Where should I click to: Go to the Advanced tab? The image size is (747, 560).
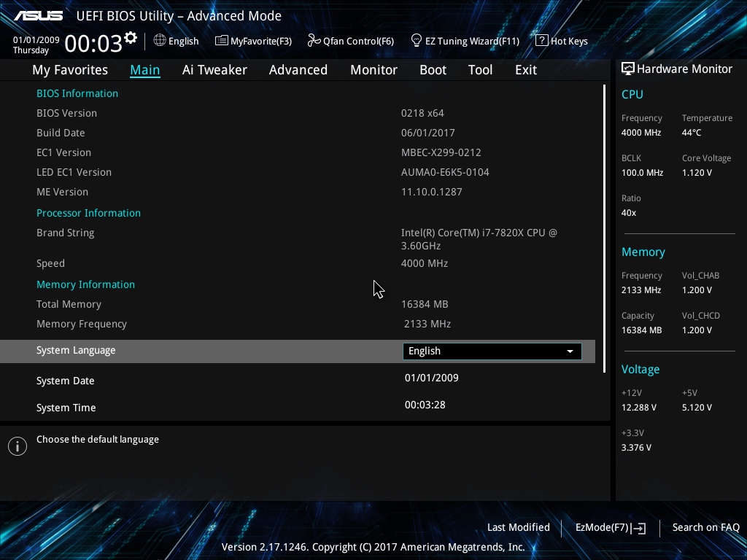(x=298, y=70)
